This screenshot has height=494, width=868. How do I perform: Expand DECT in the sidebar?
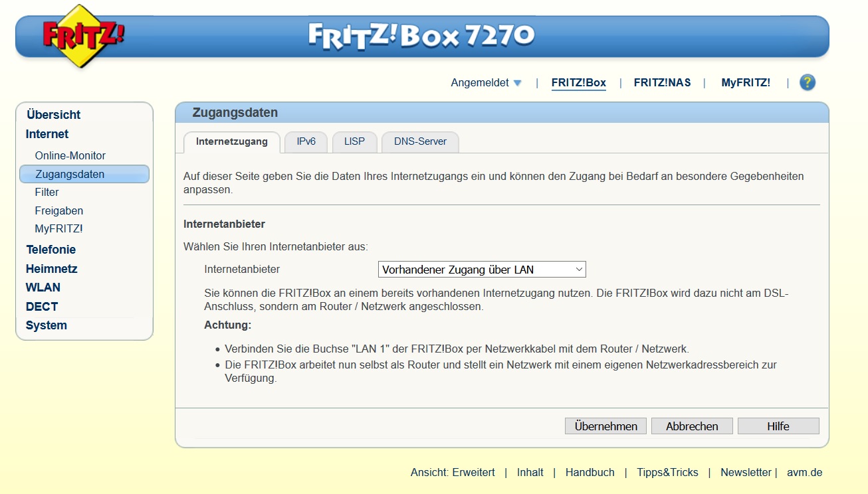[42, 307]
